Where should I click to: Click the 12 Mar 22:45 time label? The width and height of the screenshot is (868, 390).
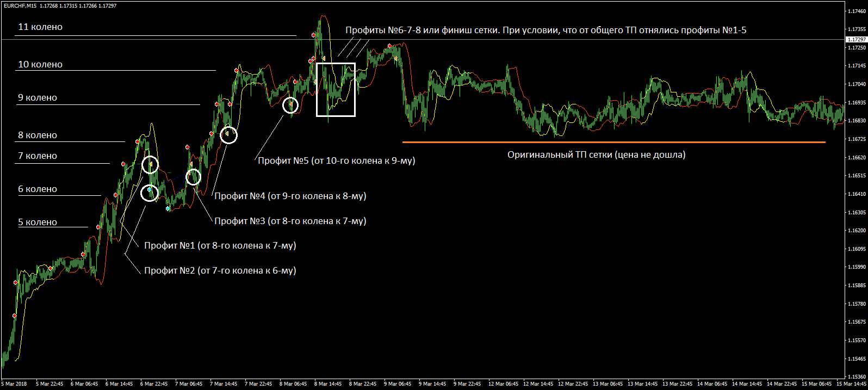point(573,384)
